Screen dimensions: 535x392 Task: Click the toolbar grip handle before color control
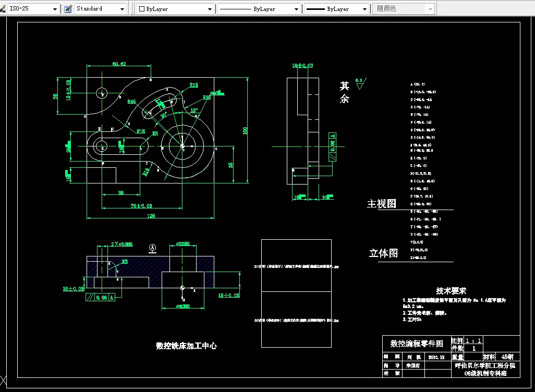pos(132,8)
